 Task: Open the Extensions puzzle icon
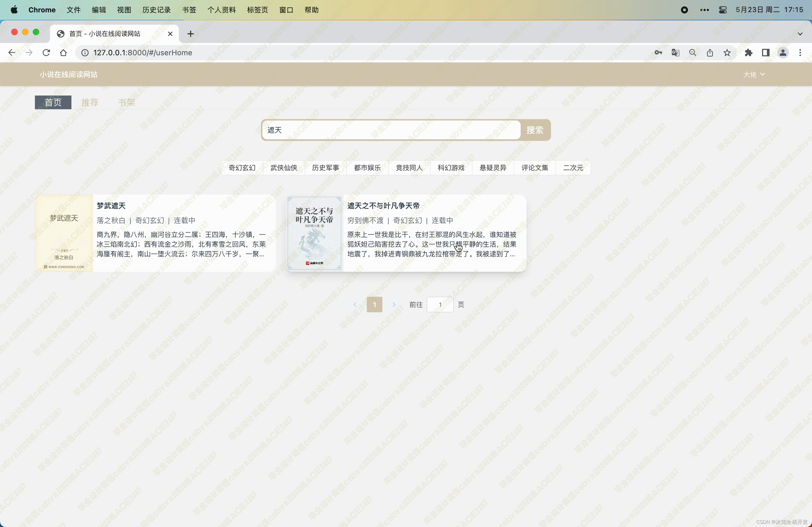(749, 53)
